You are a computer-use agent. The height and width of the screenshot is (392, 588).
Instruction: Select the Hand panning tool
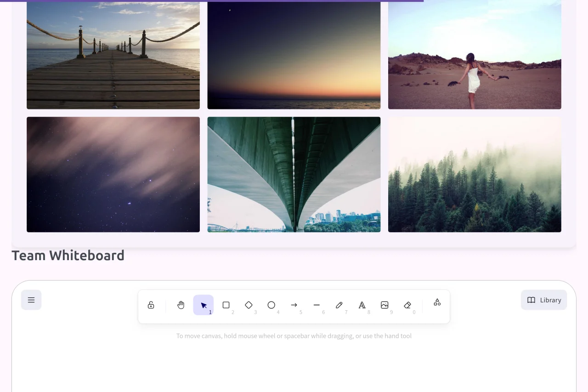coord(181,305)
